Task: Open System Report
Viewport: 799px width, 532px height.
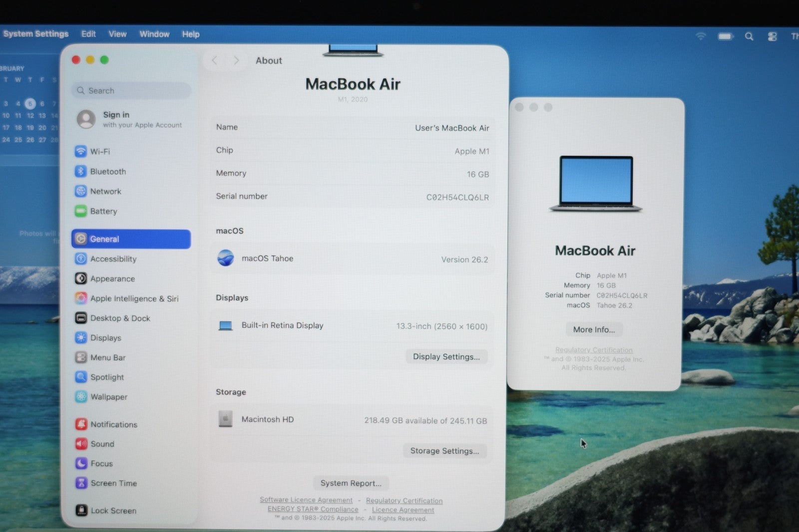Action: click(x=351, y=483)
